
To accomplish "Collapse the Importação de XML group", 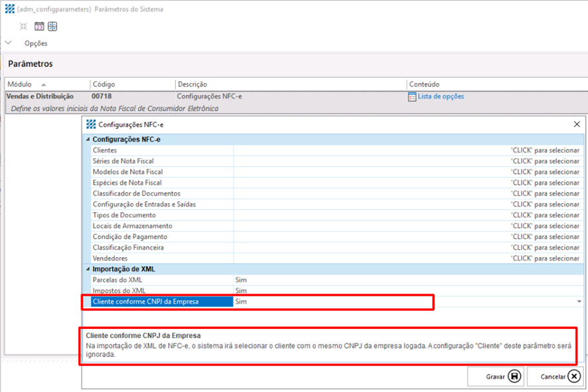I will point(87,269).
